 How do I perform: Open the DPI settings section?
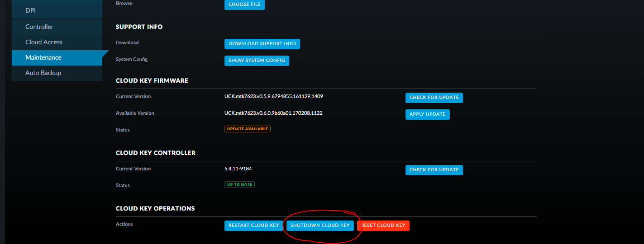(57, 10)
